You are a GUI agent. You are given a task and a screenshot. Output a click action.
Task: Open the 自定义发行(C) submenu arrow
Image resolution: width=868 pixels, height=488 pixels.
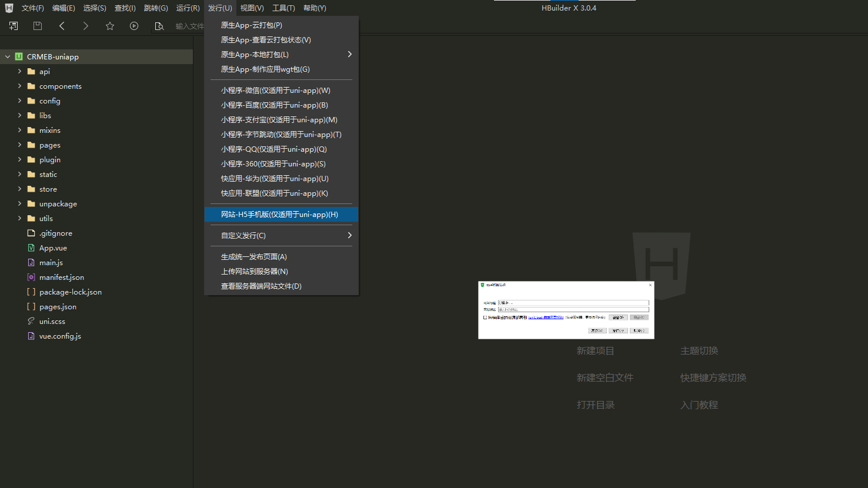pos(350,235)
